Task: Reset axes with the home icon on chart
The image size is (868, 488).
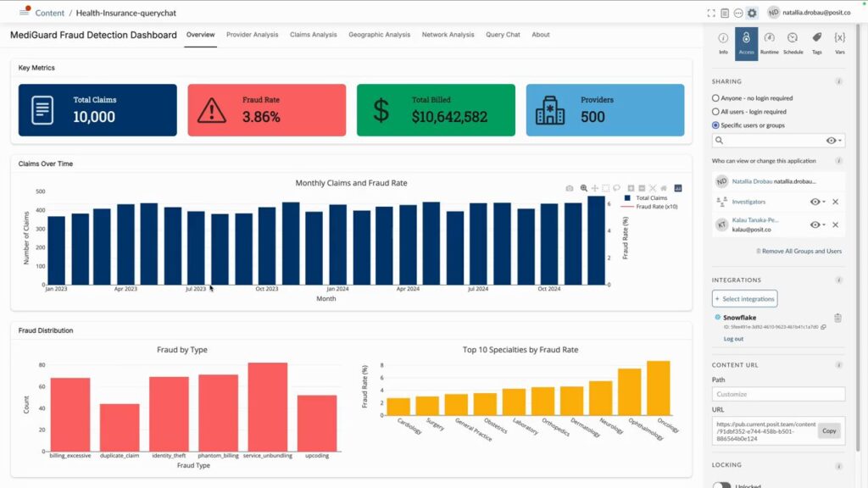Action: pos(664,188)
